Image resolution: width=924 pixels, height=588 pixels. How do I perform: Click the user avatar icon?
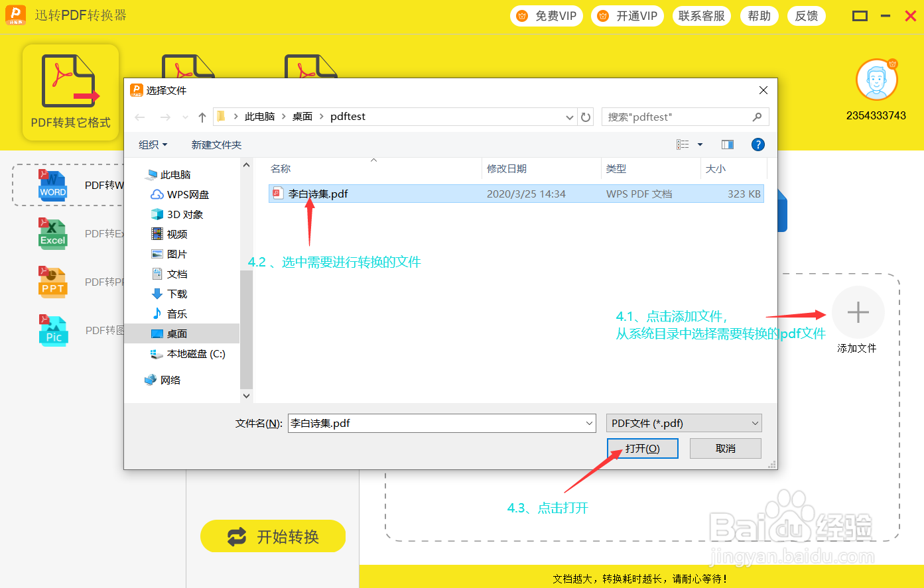tap(876, 81)
